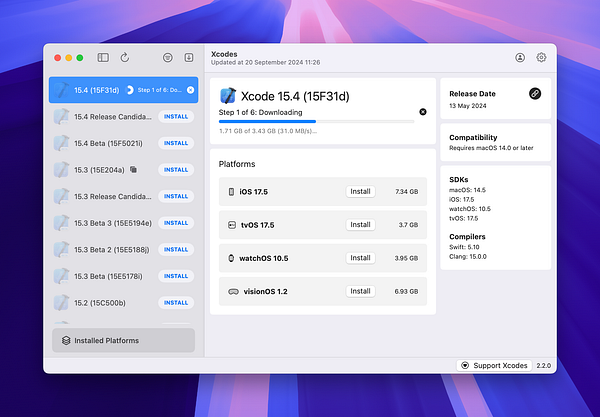Open release notes link icon
This screenshot has height=417, width=600.
(x=535, y=93)
